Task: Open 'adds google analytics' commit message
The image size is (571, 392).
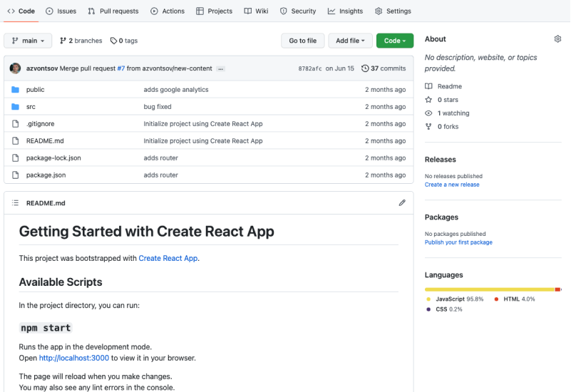Action: (x=176, y=90)
